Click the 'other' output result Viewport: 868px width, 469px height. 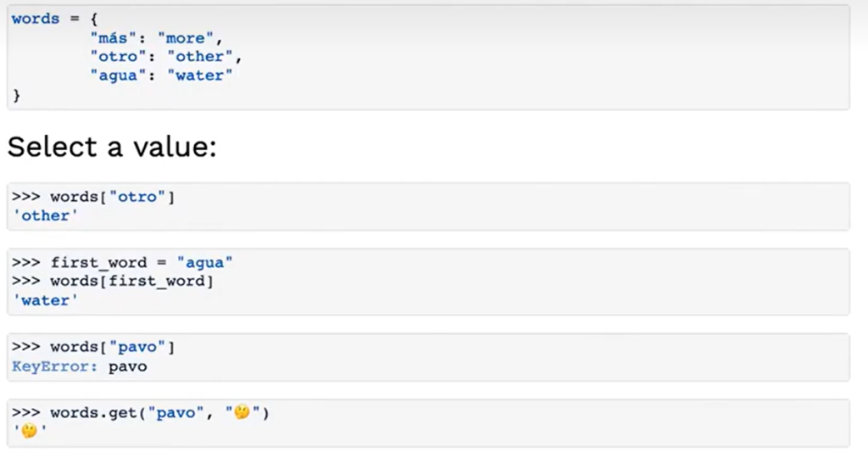45,215
